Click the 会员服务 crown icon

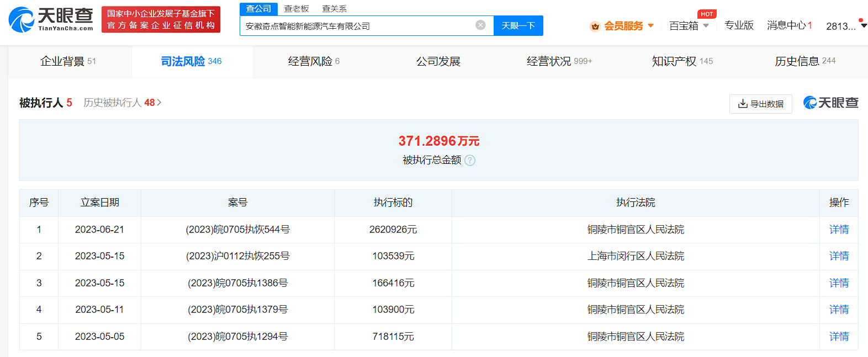pos(595,26)
